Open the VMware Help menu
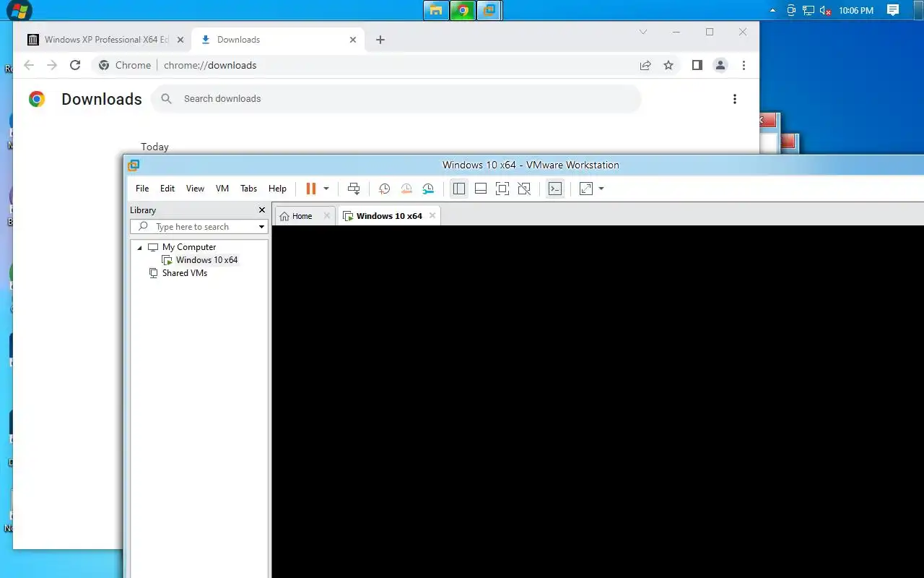Image resolution: width=924 pixels, height=578 pixels. [x=277, y=189]
